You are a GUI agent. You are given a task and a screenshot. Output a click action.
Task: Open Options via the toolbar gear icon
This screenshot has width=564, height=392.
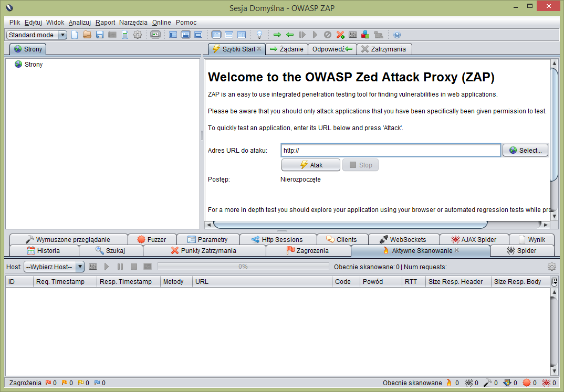click(138, 35)
